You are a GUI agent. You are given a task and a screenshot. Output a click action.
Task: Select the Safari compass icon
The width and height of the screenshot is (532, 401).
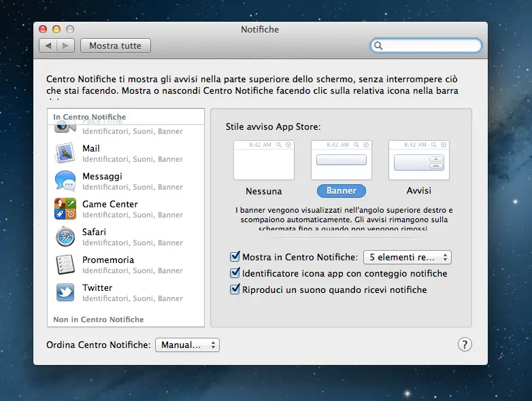[65, 237]
